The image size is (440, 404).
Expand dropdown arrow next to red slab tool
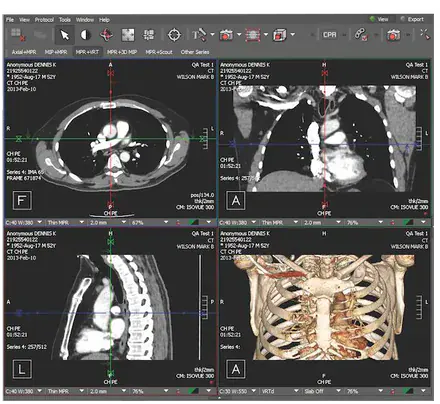[x=266, y=34]
